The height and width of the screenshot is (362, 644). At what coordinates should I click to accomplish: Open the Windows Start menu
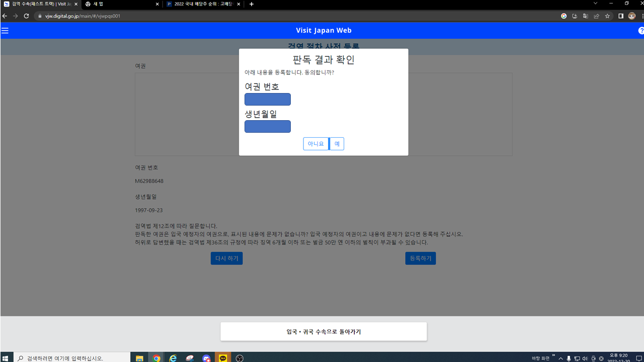click(x=6, y=358)
